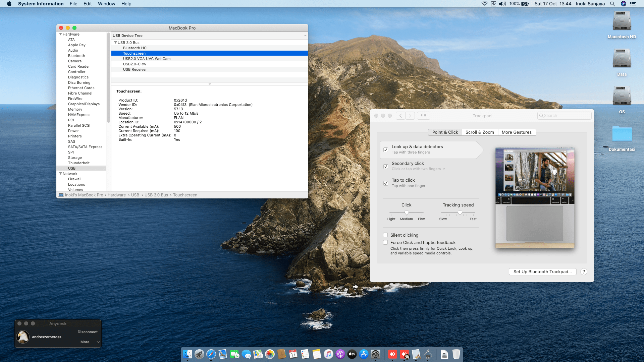Open FaceTime from the Dock

pos(234,354)
